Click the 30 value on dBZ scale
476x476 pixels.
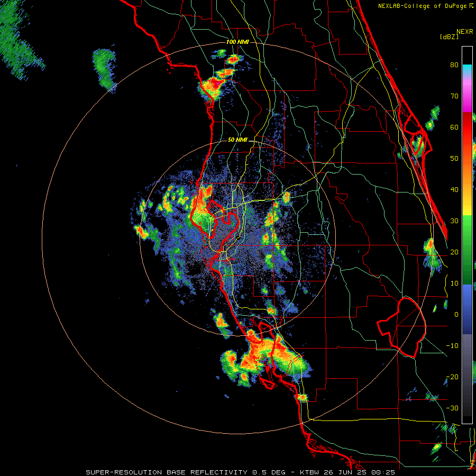pos(454,221)
